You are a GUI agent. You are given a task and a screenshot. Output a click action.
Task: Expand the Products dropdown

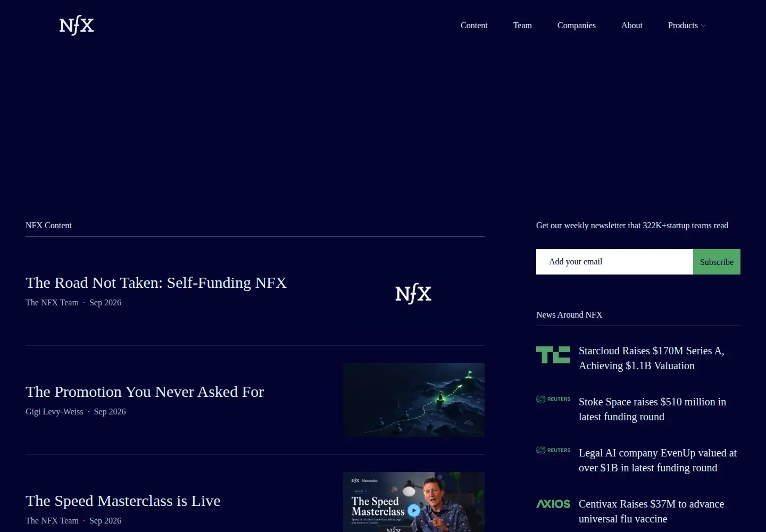[686, 26]
